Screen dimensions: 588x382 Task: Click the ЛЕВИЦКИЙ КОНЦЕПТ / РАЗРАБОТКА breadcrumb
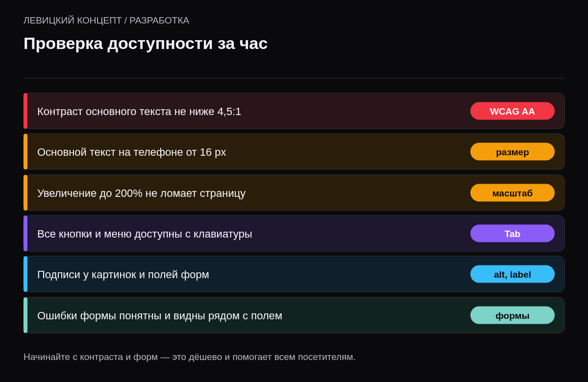(x=106, y=21)
